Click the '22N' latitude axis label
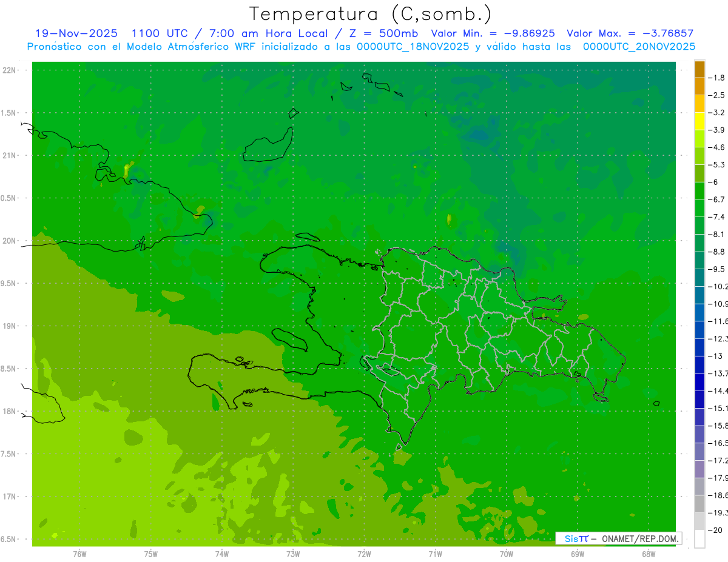Viewport: 728px width, 562px height. 10,70
